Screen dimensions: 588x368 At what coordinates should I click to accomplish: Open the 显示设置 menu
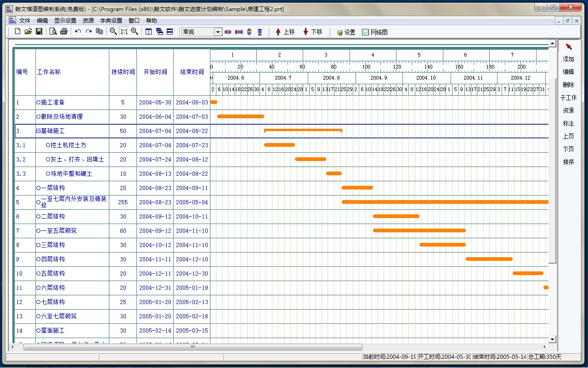click(65, 21)
